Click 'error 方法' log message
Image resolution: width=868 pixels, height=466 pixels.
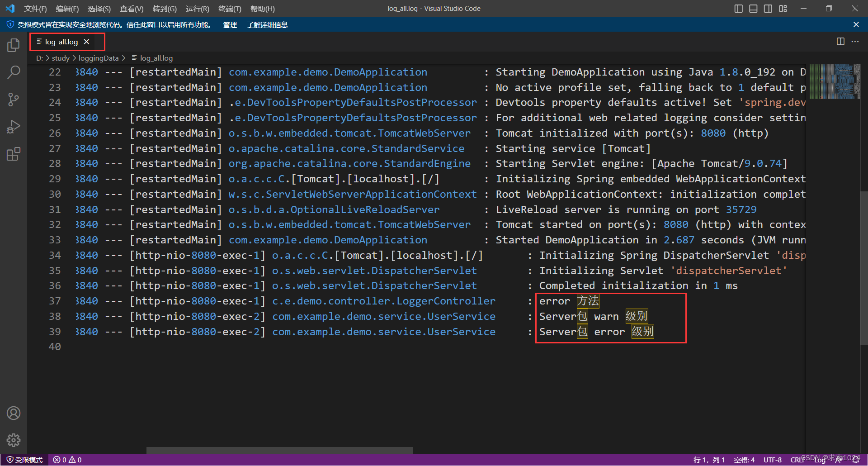pyautogui.click(x=569, y=301)
